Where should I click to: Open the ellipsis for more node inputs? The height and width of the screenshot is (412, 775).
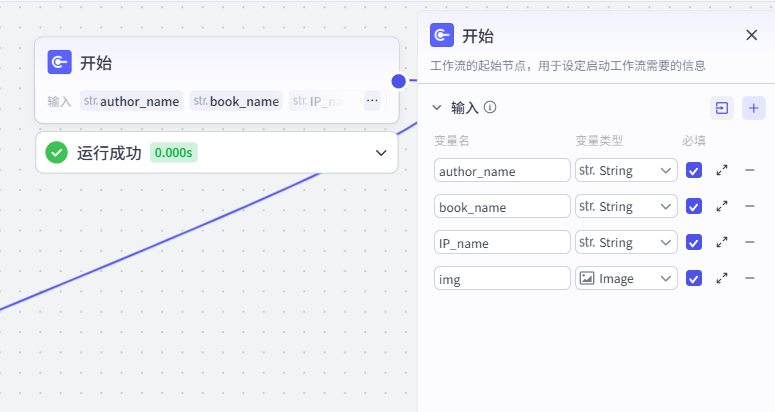pos(372,101)
